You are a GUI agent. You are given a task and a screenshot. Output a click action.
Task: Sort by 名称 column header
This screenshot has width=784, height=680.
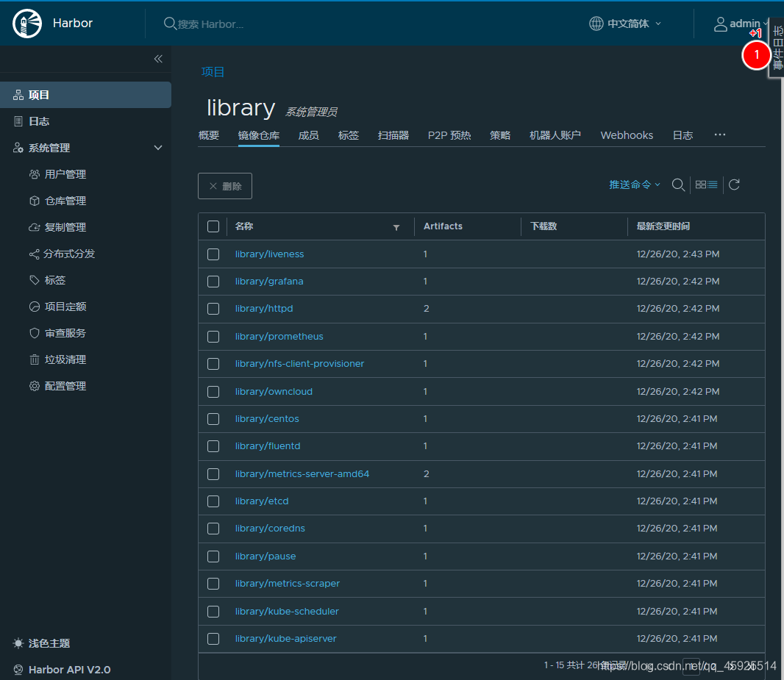pyautogui.click(x=244, y=226)
